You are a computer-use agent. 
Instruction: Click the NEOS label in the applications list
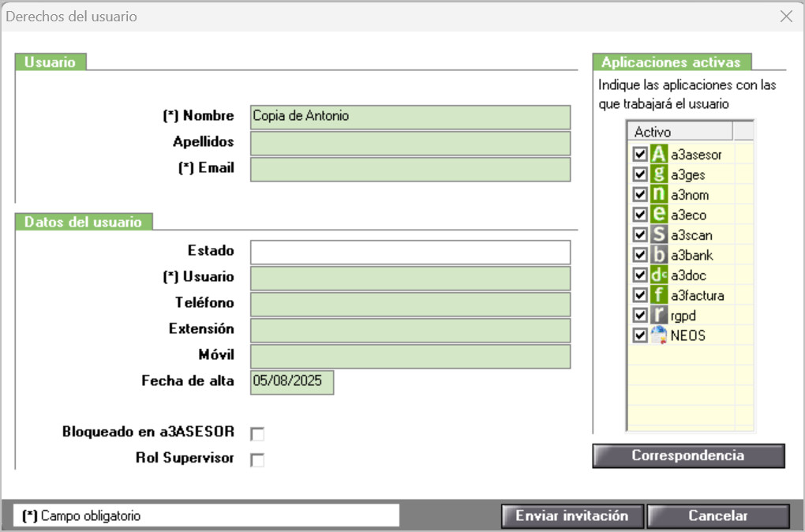click(688, 335)
